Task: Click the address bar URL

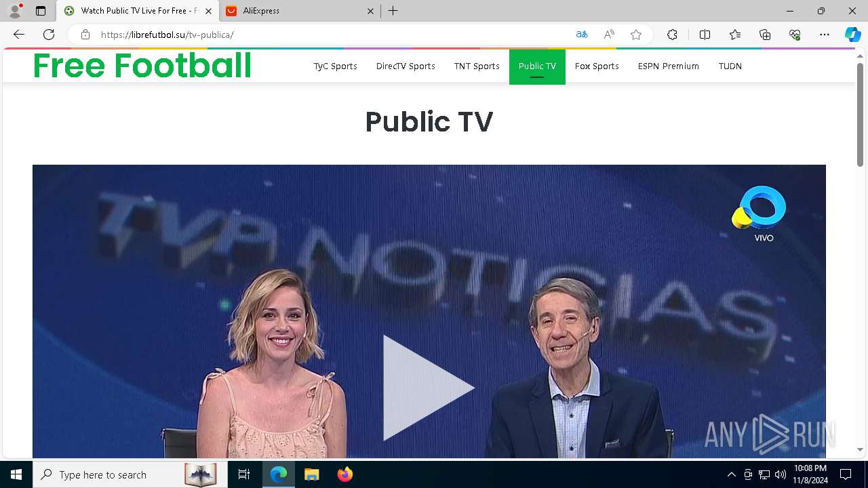Action: click(x=167, y=35)
